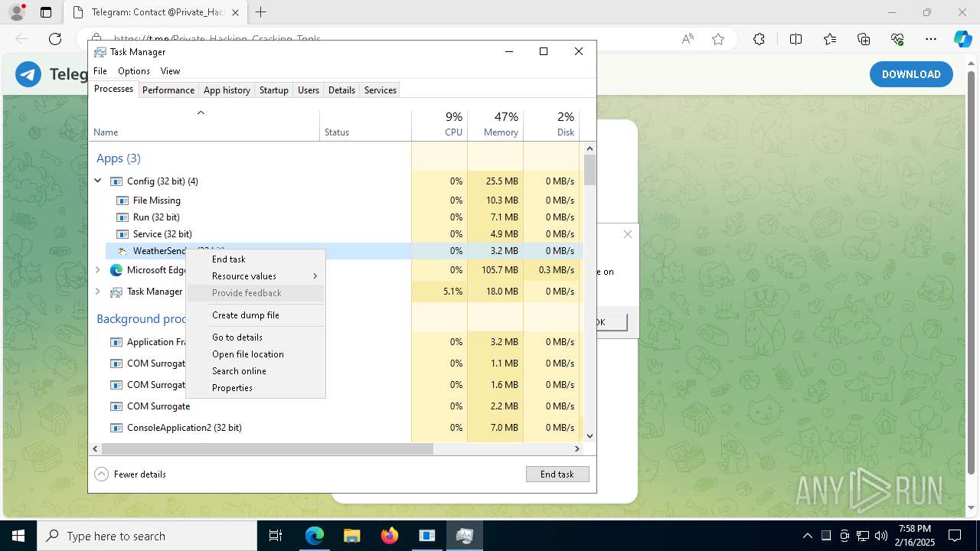Select the Service (32 bit) process icon
The image size is (980, 551).
pos(122,234)
